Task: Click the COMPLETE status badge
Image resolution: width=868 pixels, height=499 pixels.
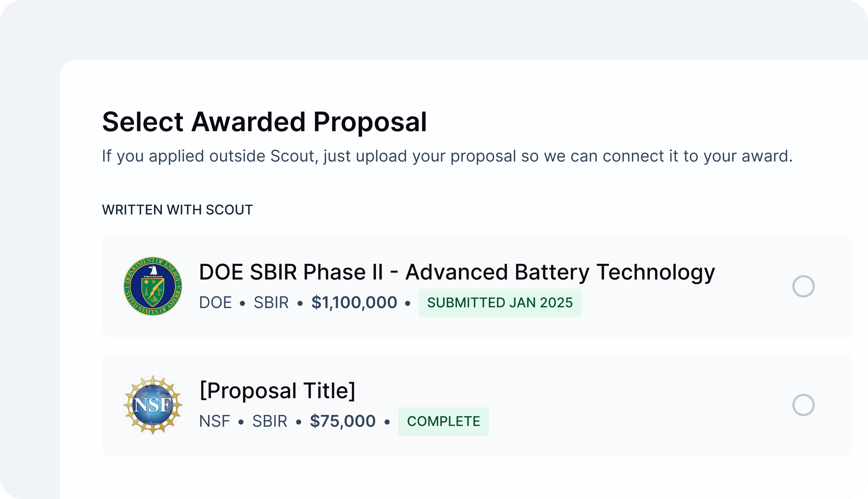Action: pyautogui.click(x=443, y=421)
